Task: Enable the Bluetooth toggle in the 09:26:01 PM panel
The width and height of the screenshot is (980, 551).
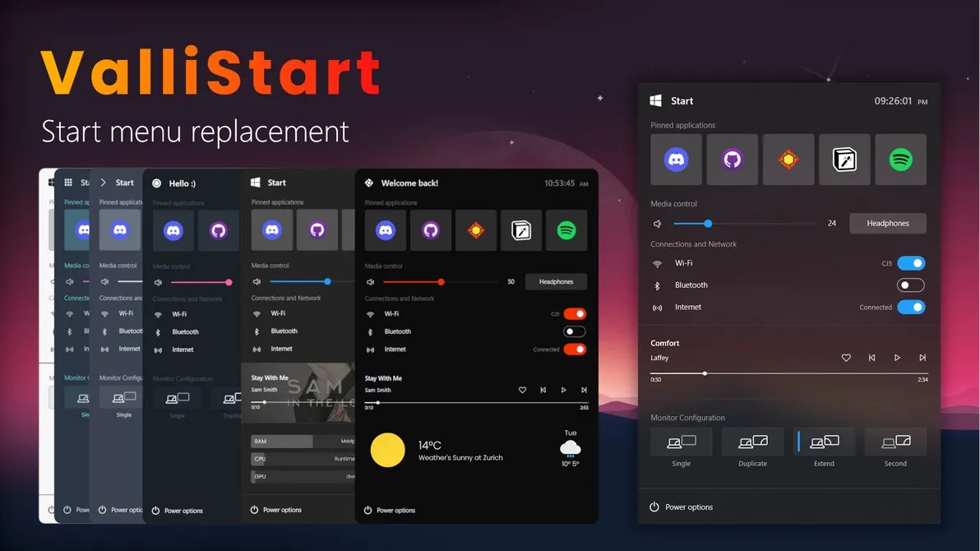Action: [911, 285]
